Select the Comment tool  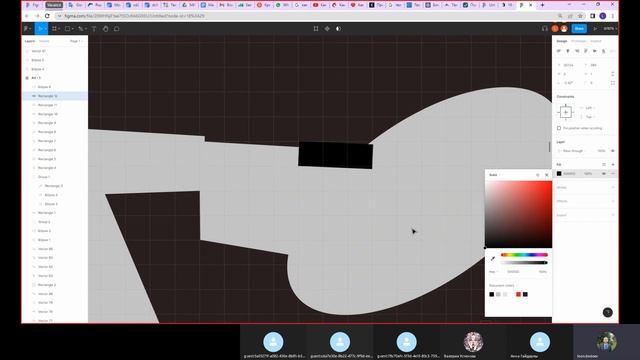[117, 29]
